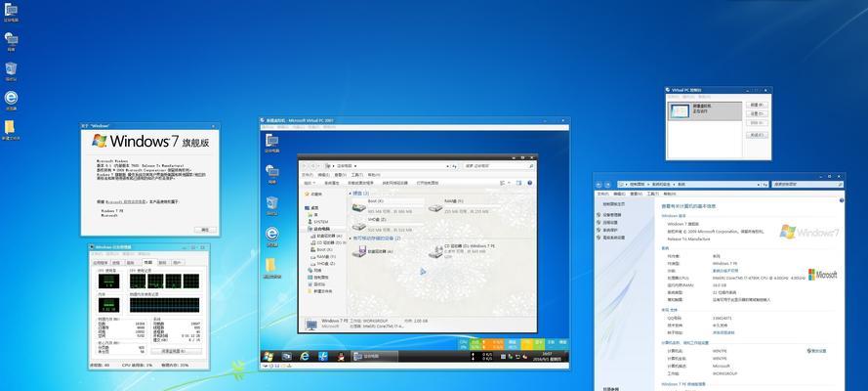Collapse the removable storage devices (2) group
Screen dimensions: 868x391
(x=350, y=239)
